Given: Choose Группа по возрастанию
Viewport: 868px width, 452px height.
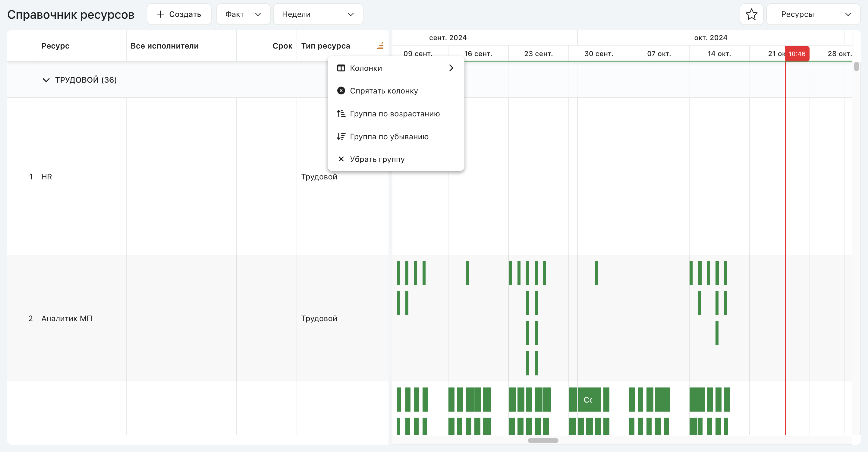Looking at the screenshot, I should coord(396,114).
